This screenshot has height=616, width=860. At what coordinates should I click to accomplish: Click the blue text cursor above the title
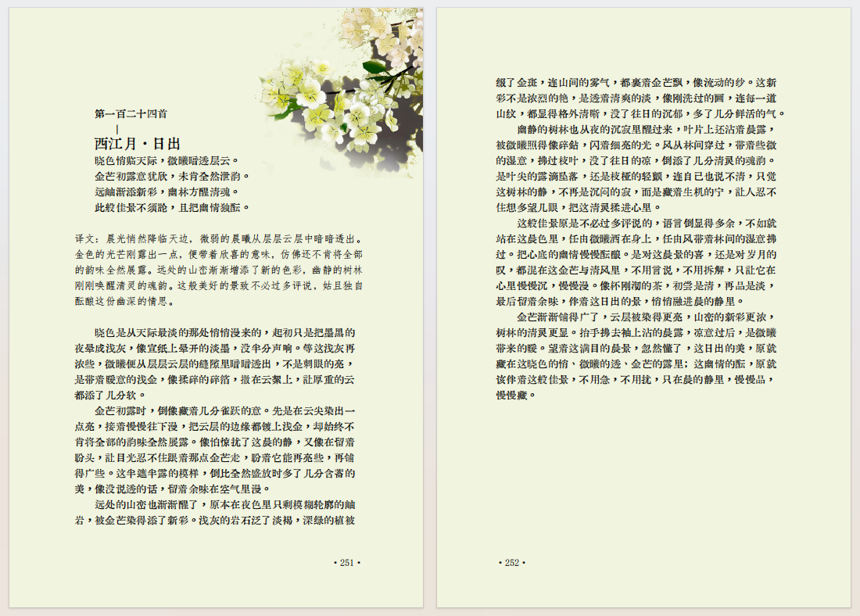(117, 128)
